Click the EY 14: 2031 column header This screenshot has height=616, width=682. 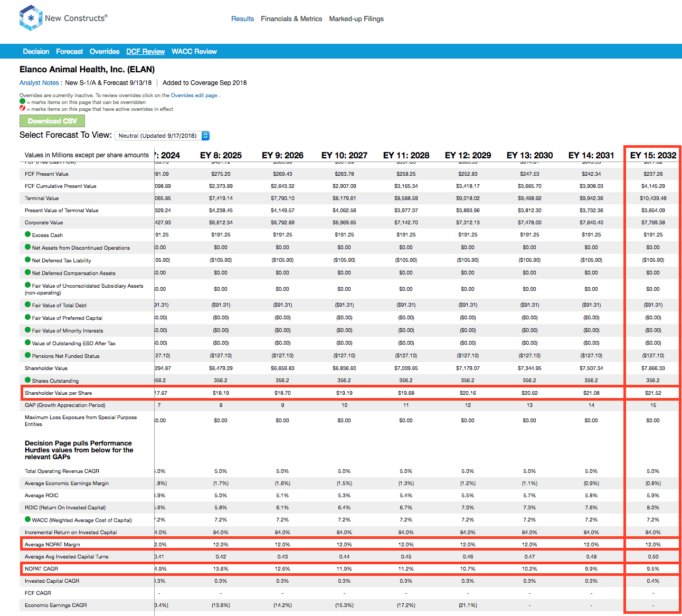click(591, 155)
